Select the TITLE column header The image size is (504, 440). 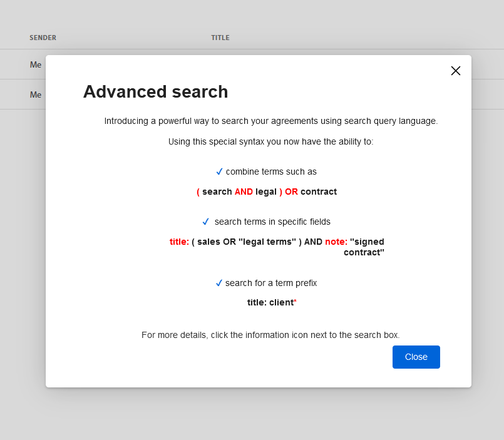tap(220, 38)
